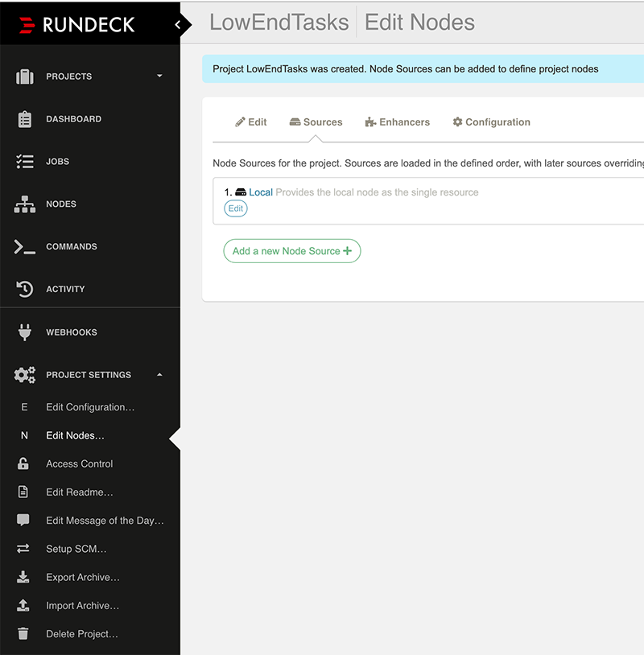Click the Delete Project trash icon

pos(23,634)
